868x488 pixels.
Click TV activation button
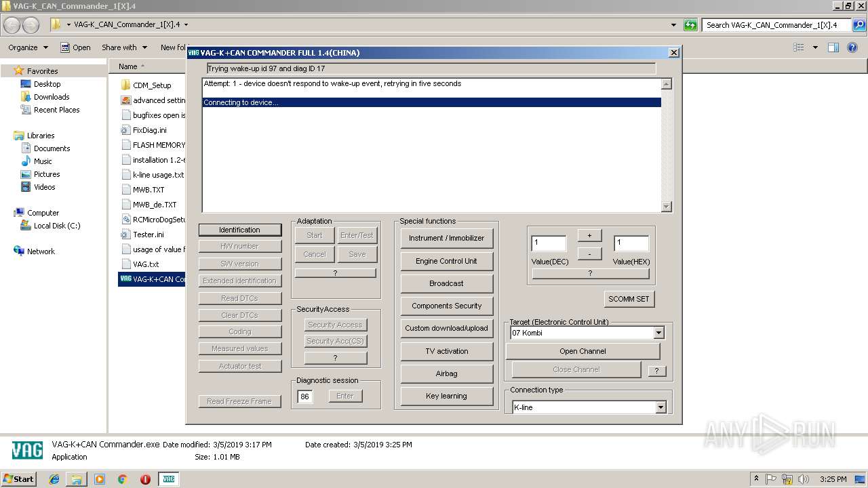tap(446, 351)
